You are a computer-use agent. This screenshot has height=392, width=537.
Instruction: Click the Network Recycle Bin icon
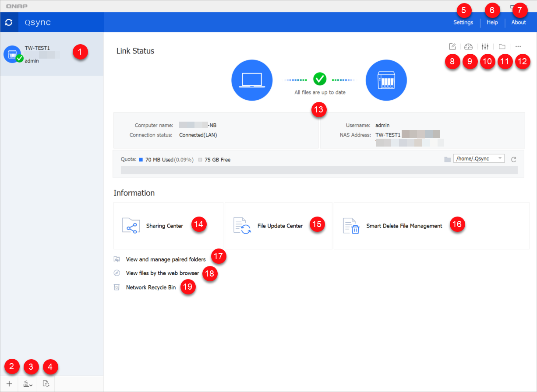tap(117, 287)
